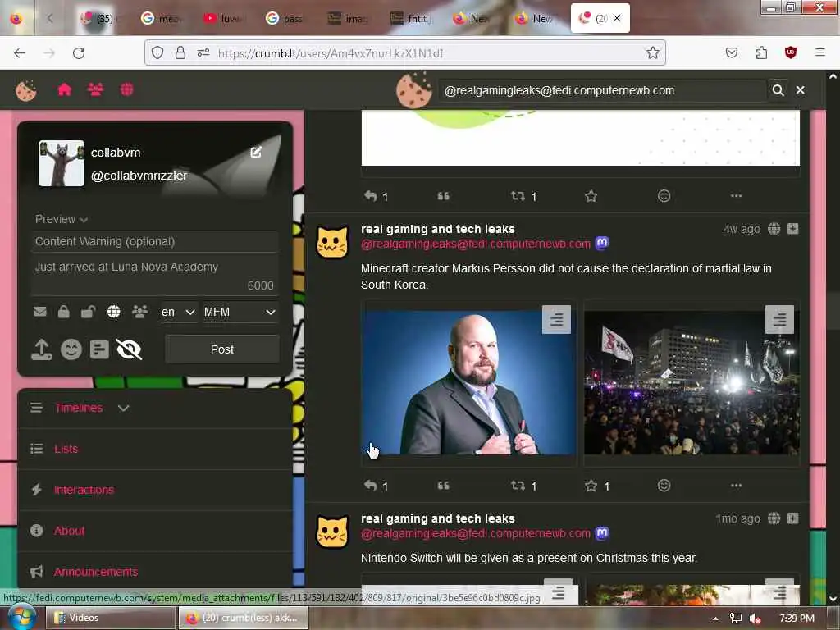Edit profile via pencil icon on collabvm card
This screenshot has width=840, height=630.
pyautogui.click(x=256, y=152)
